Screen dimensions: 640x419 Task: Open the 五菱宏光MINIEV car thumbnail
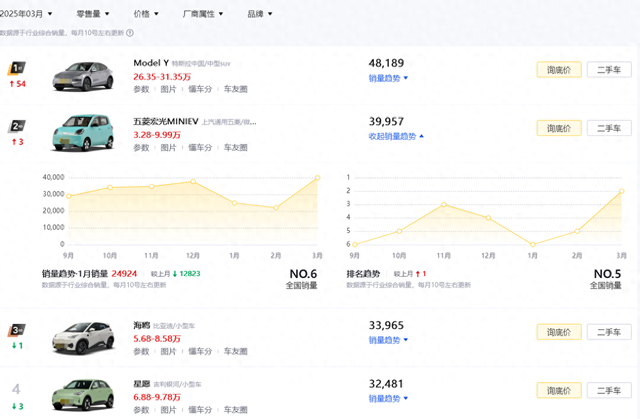tap(83, 133)
